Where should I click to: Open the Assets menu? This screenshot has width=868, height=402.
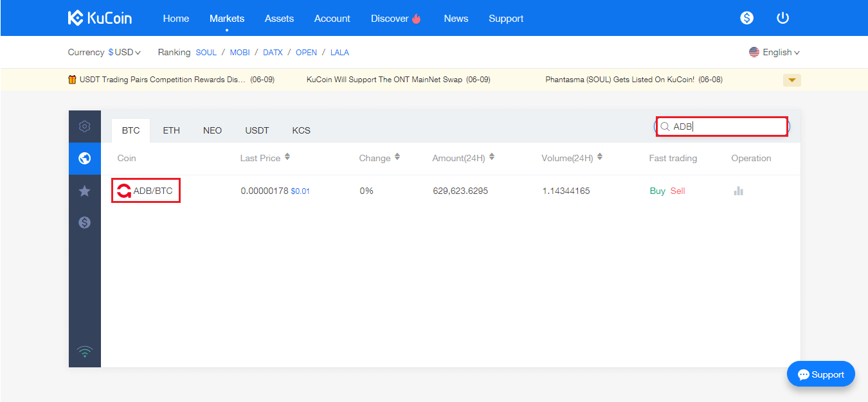(279, 19)
